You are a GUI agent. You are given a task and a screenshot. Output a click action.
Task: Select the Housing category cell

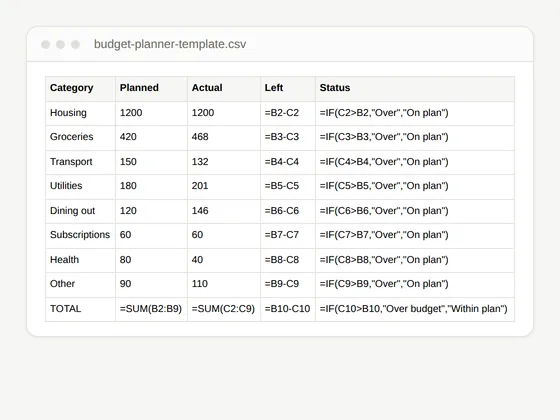(80, 113)
